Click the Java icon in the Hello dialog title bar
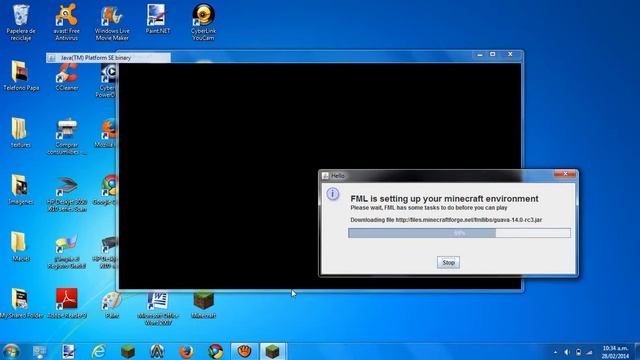This screenshot has width=640, height=360. coord(325,176)
